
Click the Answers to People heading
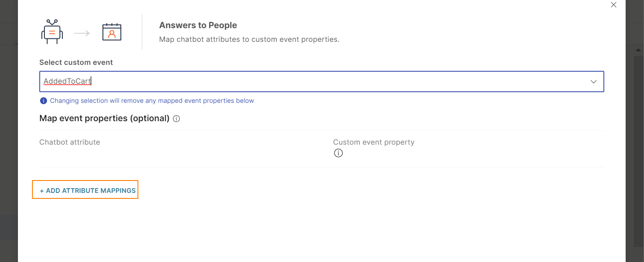click(x=198, y=26)
